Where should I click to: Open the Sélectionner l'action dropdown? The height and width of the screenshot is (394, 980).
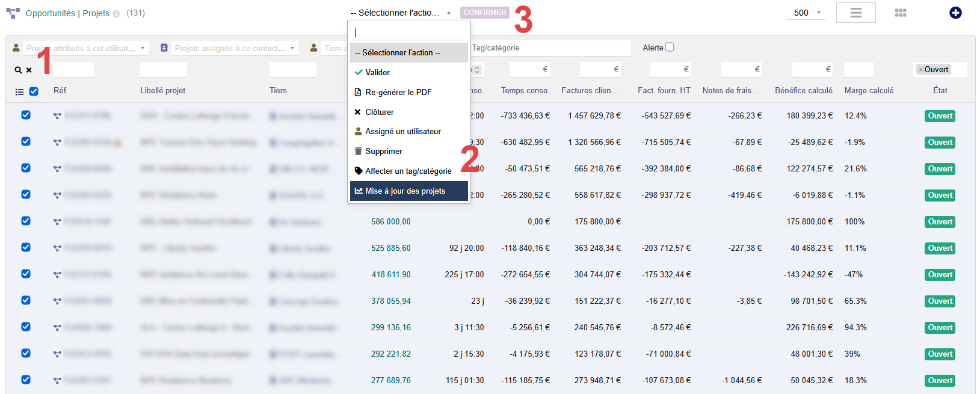400,13
